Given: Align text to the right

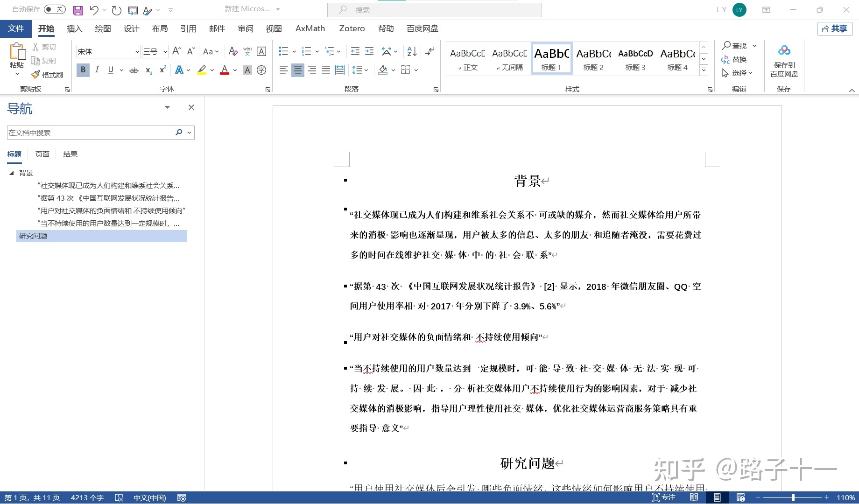Looking at the screenshot, I should [312, 70].
